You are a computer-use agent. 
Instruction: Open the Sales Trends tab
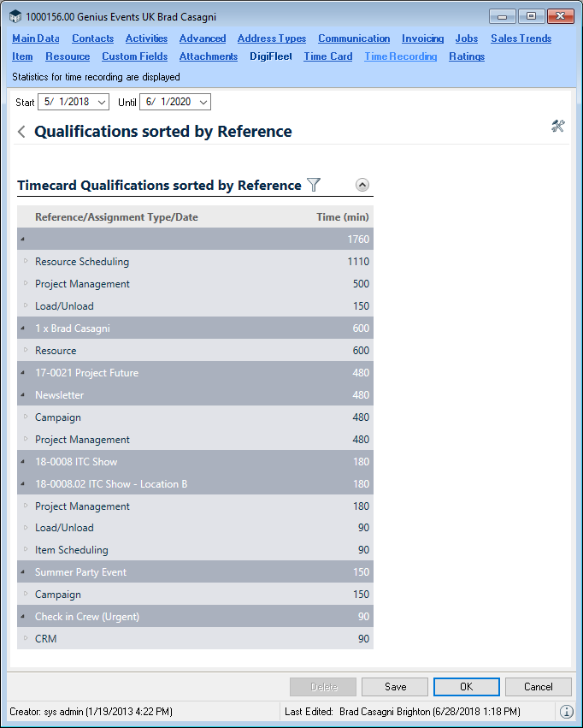521,38
